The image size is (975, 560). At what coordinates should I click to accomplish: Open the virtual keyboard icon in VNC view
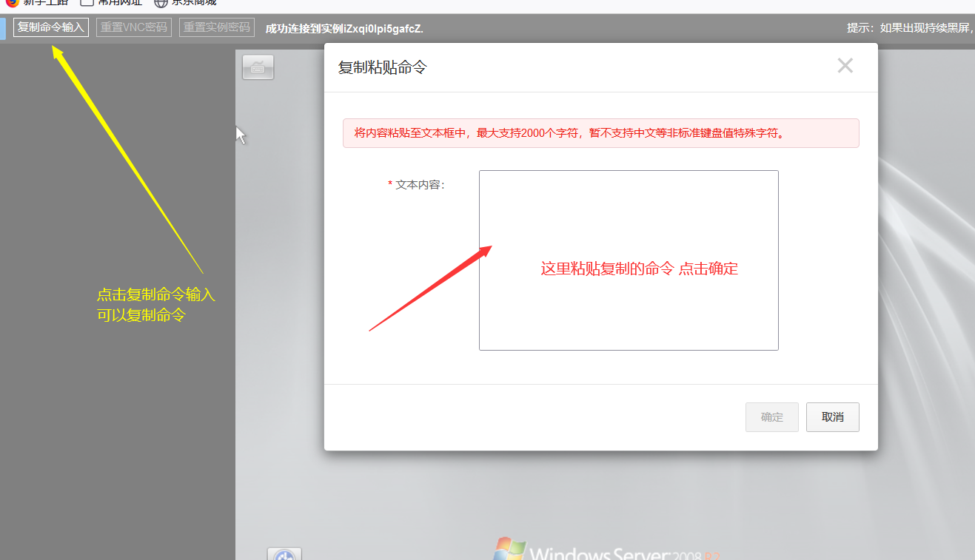[x=258, y=67]
